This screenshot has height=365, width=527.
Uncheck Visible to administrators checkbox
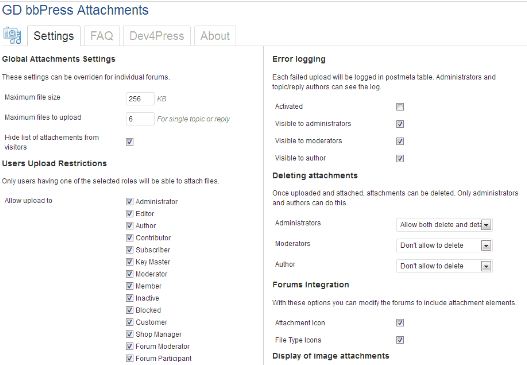point(400,124)
